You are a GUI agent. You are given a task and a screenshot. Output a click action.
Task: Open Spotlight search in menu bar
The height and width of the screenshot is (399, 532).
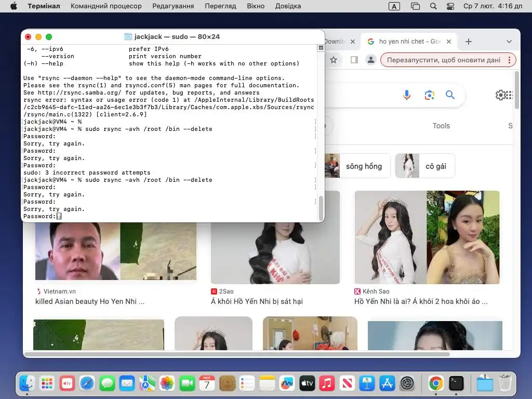[x=433, y=6]
